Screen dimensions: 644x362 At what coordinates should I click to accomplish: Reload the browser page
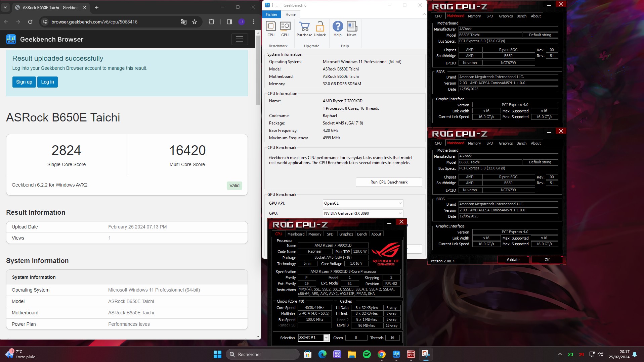tap(30, 22)
